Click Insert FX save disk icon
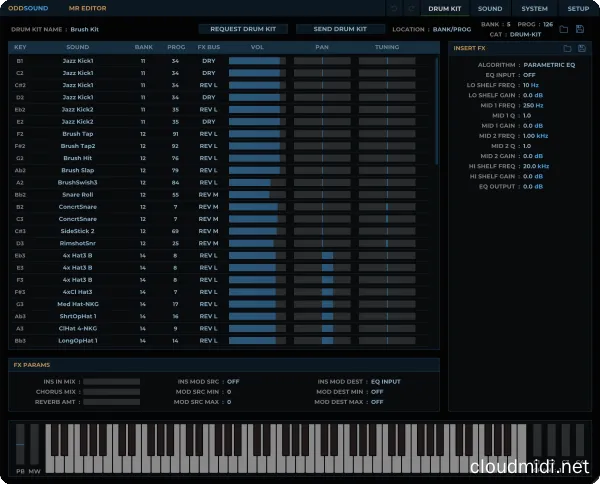 click(582, 48)
